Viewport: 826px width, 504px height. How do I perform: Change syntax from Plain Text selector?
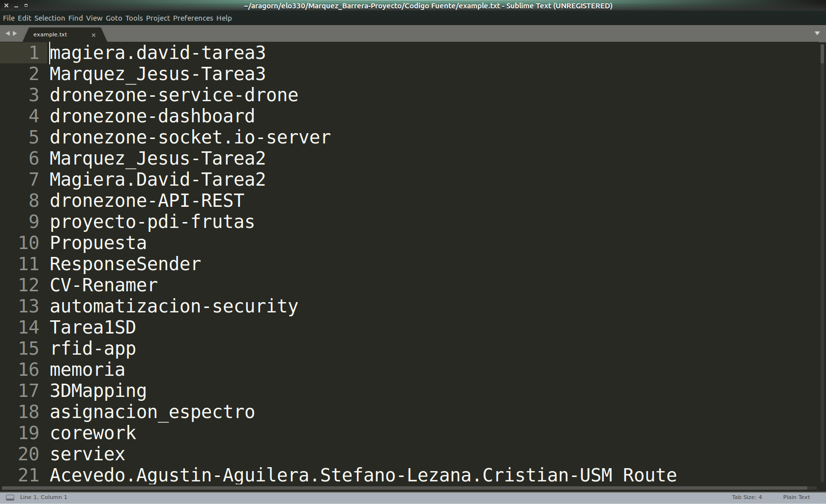(796, 497)
